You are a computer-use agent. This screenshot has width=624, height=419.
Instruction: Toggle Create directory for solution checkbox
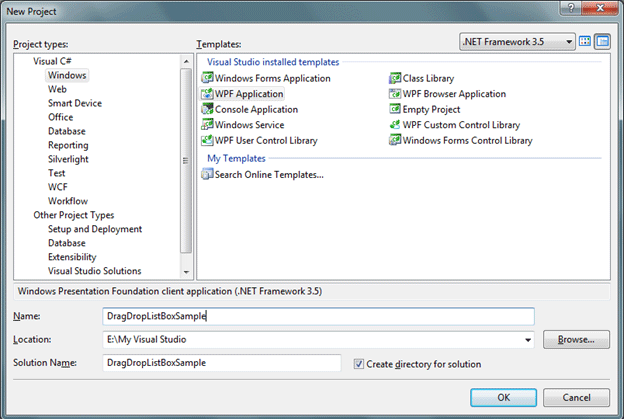tap(359, 364)
